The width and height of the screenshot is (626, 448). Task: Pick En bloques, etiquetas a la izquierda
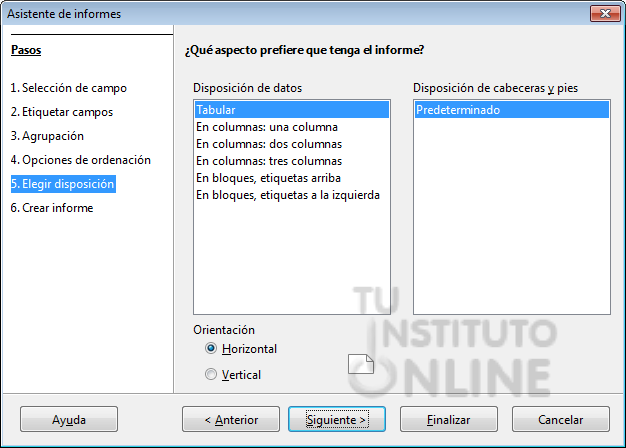pos(292,195)
